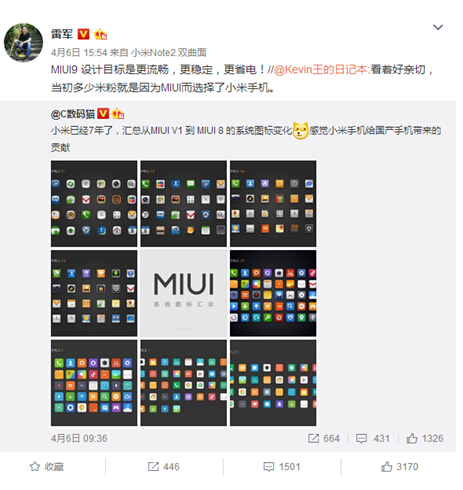The width and height of the screenshot is (463, 490).
Task: Open the center MIUI logo thumbnail
Action: point(184,293)
